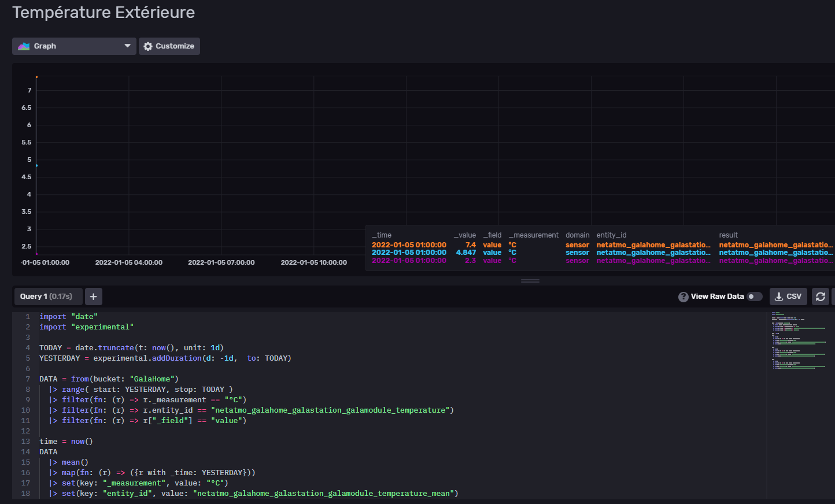Click the code minimap in the editor
The width and height of the screenshot is (835, 504).
point(799,341)
